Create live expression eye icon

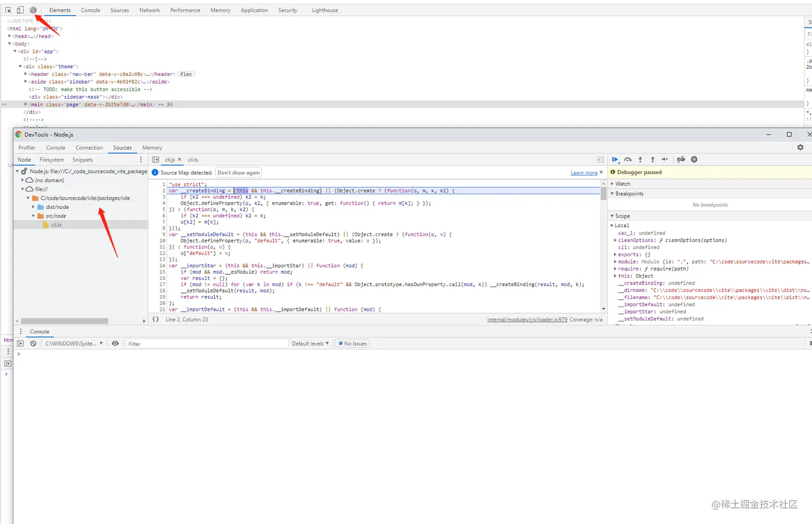(x=115, y=344)
